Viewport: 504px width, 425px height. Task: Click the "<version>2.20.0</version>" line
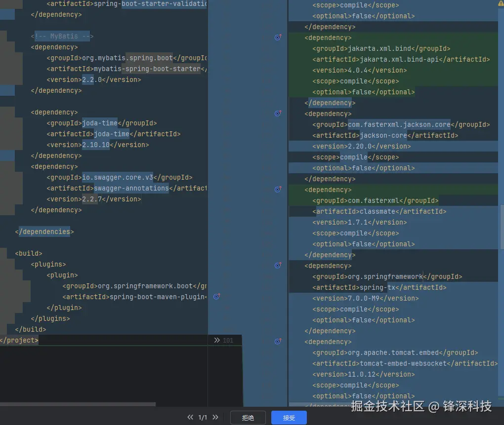click(x=362, y=147)
